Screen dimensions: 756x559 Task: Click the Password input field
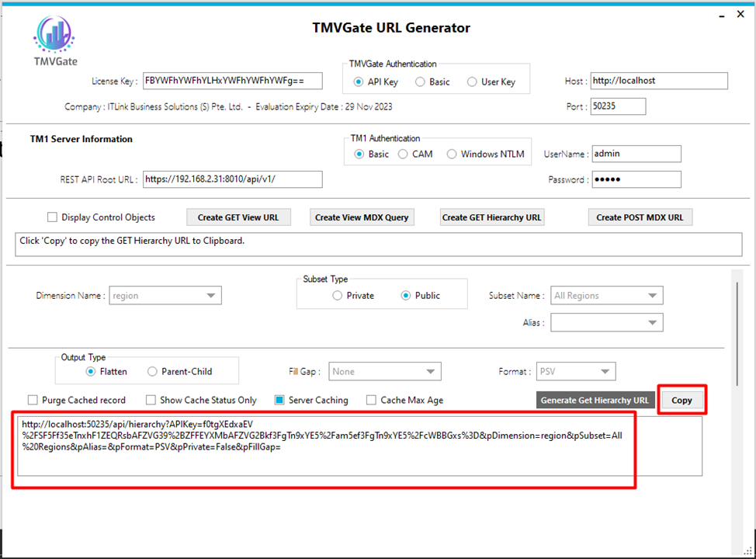click(x=636, y=179)
